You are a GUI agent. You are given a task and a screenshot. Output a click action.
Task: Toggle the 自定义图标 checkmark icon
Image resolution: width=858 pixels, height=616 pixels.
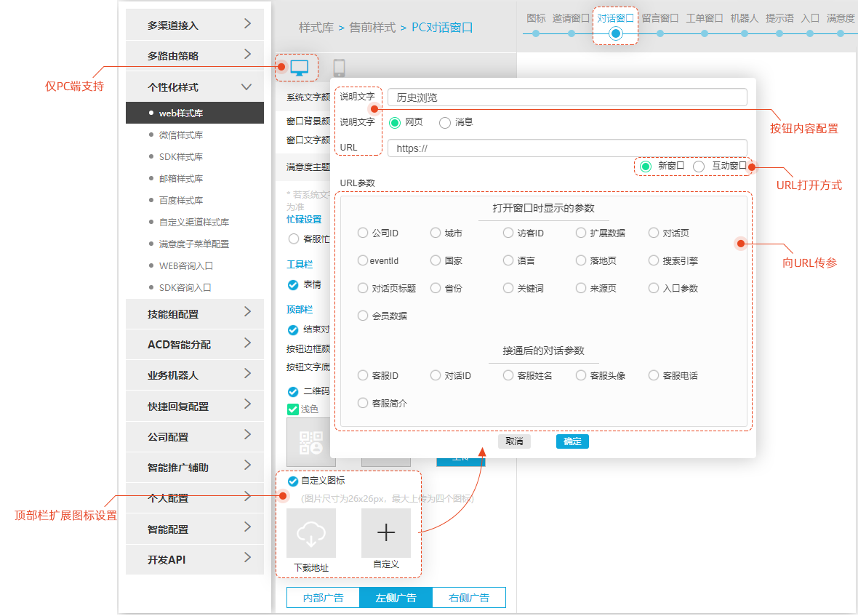(293, 481)
